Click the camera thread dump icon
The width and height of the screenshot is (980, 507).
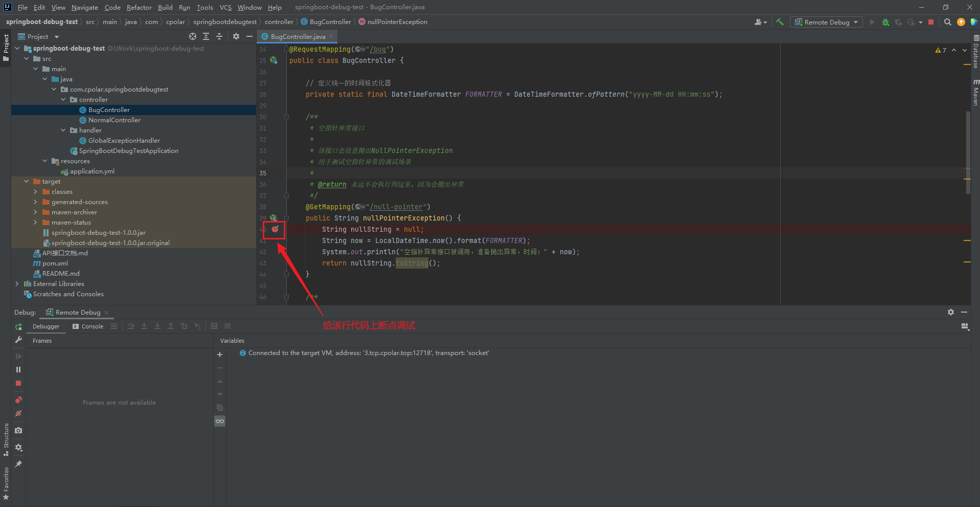click(x=18, y=431)
